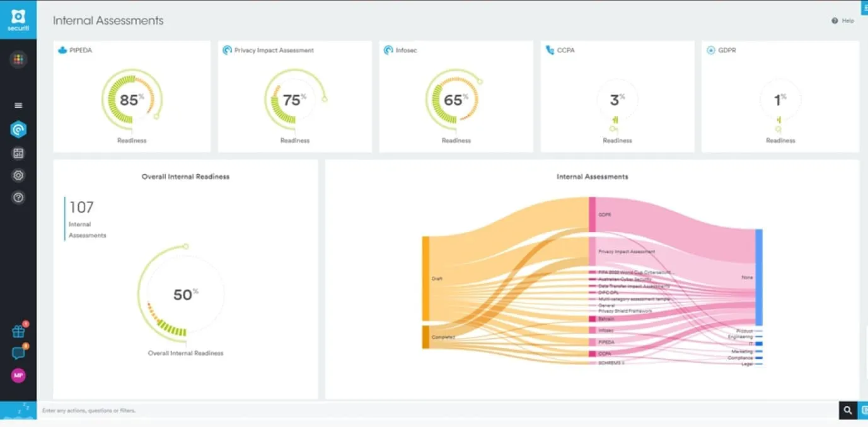Select the hexagon assessments icon in the sidebar
This screenshot has height=427, width=868.
pos(18,129)
